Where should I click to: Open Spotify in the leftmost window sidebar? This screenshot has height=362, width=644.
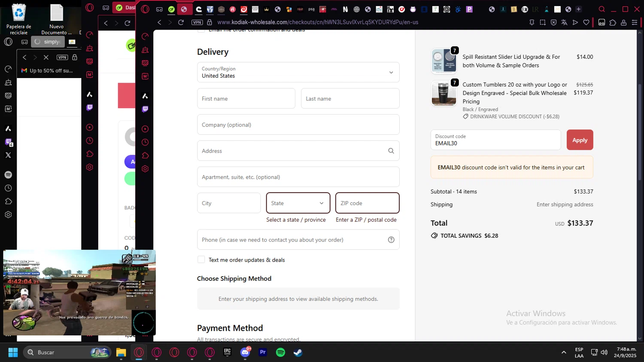click(8, 175)
